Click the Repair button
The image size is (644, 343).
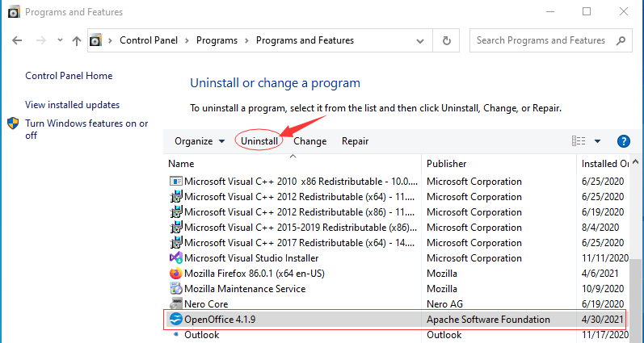[355, 141]
